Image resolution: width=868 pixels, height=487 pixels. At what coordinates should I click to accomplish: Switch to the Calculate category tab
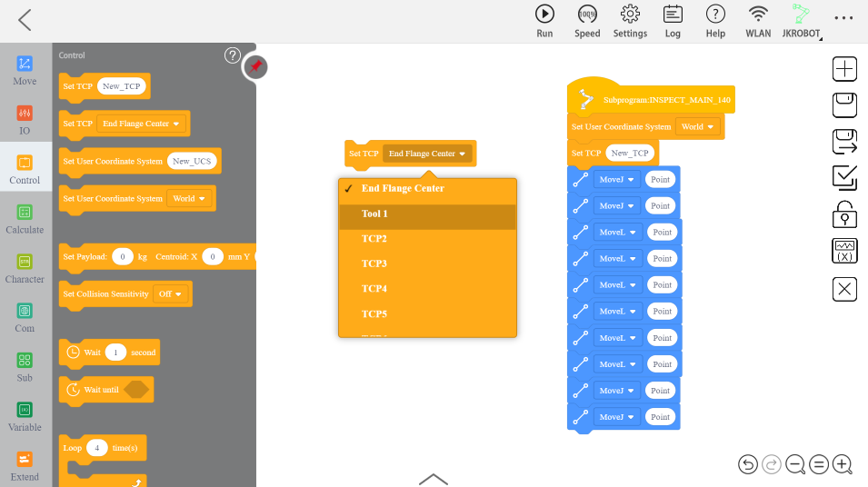click(x=25, y=220)
